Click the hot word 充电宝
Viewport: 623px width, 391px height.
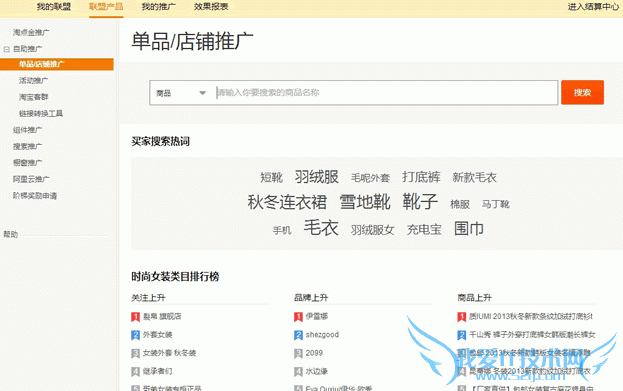coord(424,229)
